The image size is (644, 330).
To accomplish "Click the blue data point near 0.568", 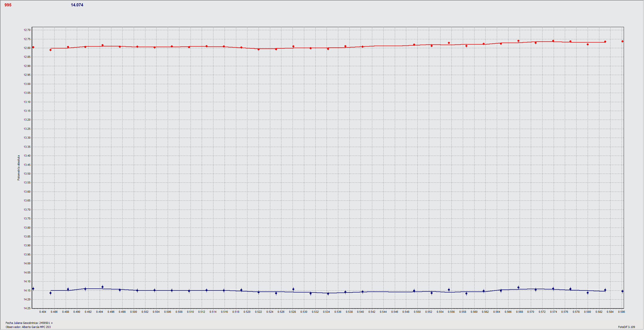I will tap(518, 287).
